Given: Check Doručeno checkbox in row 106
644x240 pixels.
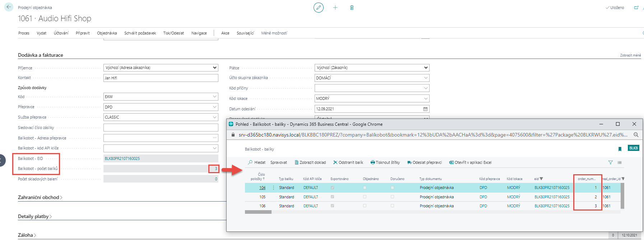Looking at the screenshot, I should pos(392,206).
